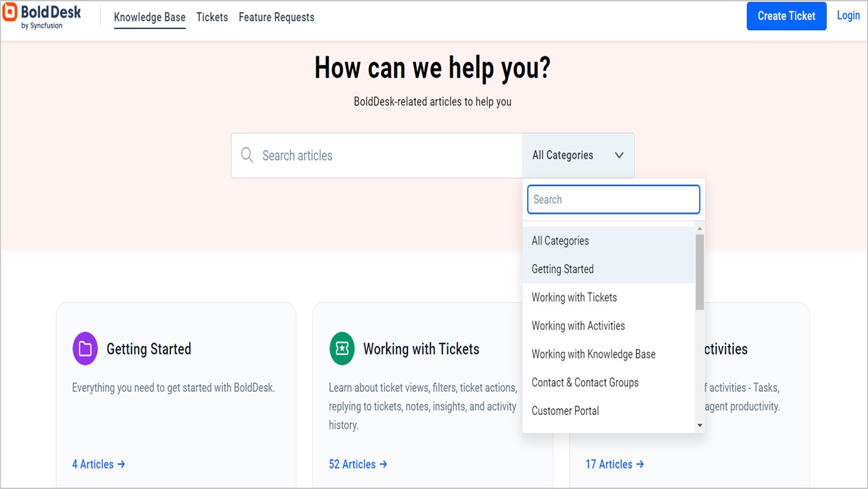Viewport: 868px width, 489px height.
Task: Click 'Everything you need to get started' text
Action: [x=174, y=387]
